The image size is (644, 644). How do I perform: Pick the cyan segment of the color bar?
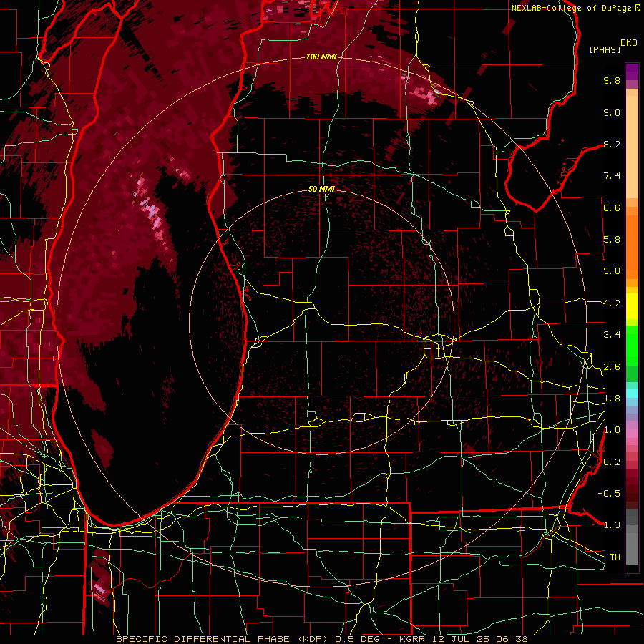(632, 394)
